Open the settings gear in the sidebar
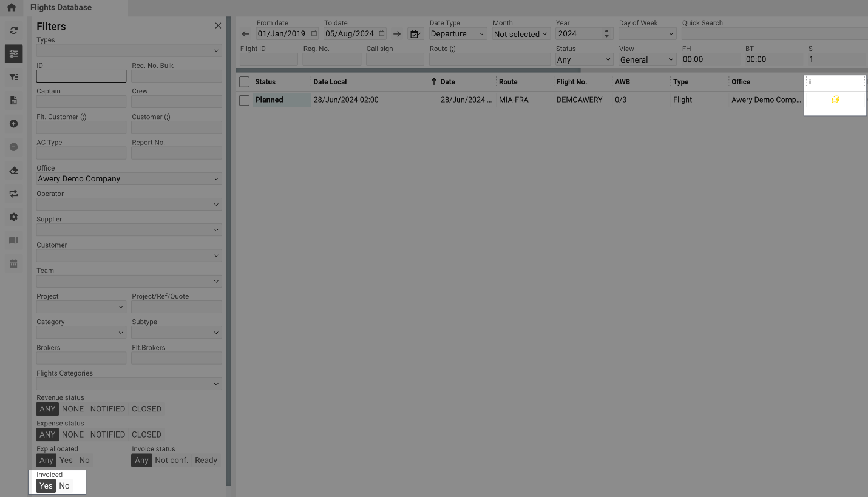 point(13,217)
